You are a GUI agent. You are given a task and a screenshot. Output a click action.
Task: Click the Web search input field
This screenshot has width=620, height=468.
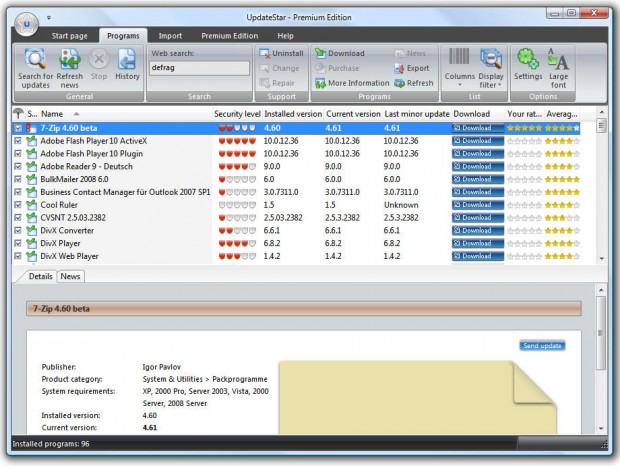click(x=199, y=68)
